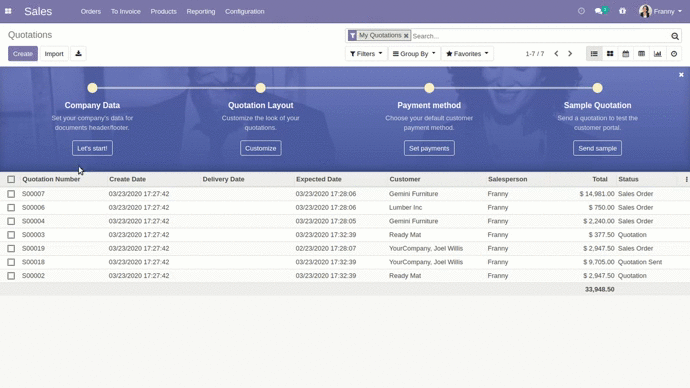This screenshot has height=388, width=690.
Task: Open Franny user menu dropdown
Action: (668, 11)
